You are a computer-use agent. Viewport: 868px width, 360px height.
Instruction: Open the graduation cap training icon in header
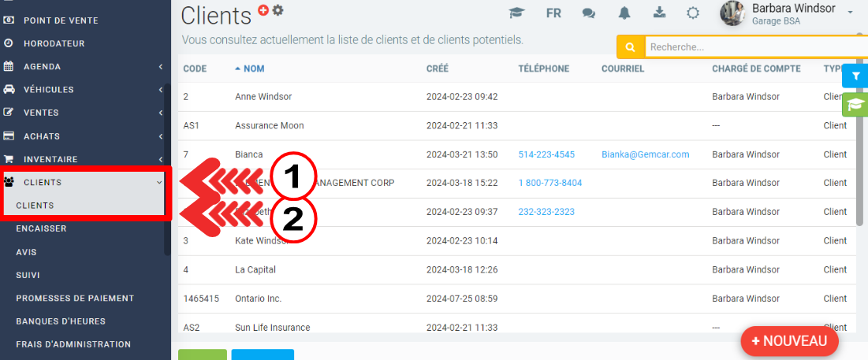(516, 13)
